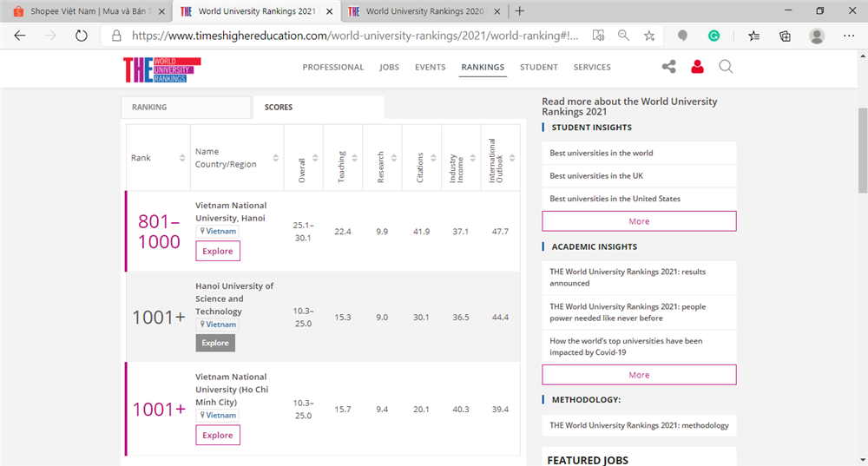This screenshot has width=868, height=466.
Task: Close the World University Rankings 2021 tab
Action: (x=329, y=11)
